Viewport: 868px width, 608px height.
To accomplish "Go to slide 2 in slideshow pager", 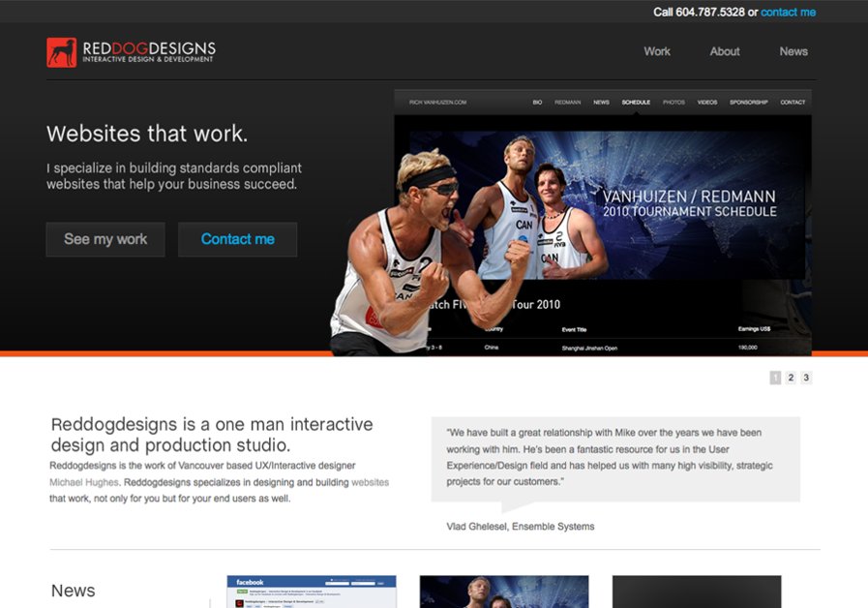I will click(x=791, y=378).
